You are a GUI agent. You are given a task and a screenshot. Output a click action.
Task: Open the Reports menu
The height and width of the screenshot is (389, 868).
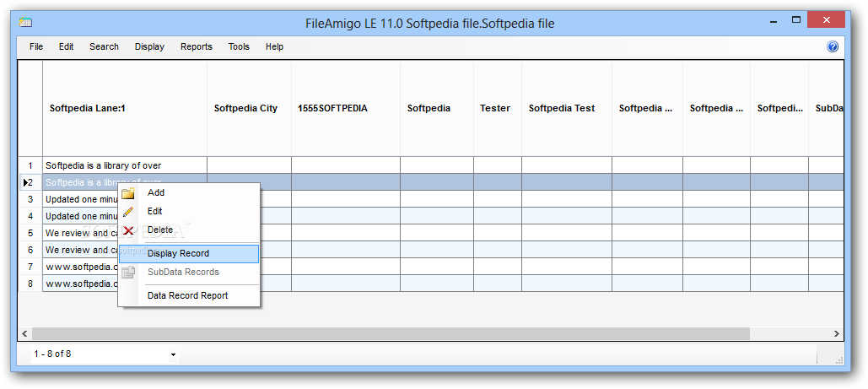pos(196,46)
